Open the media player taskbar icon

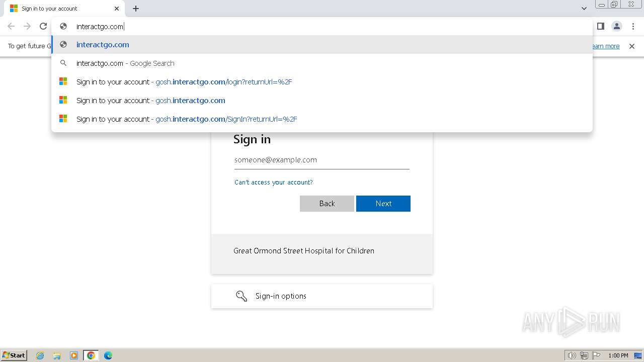(x=74, y=355)
